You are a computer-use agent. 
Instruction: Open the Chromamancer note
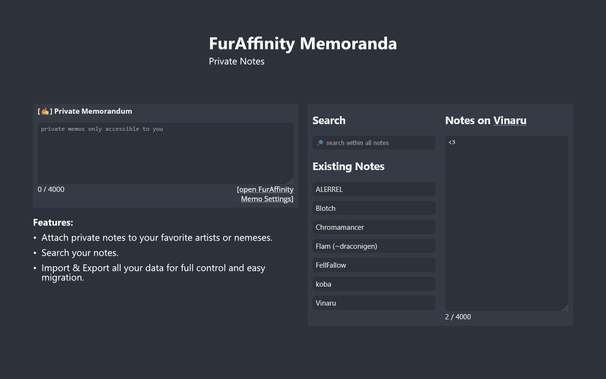pos(374,227)
